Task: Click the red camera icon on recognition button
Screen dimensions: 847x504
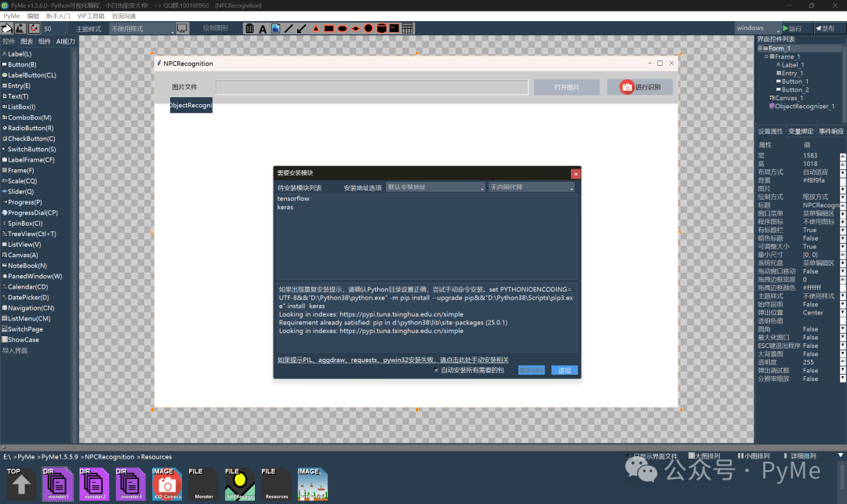Action: coord(627,87)
